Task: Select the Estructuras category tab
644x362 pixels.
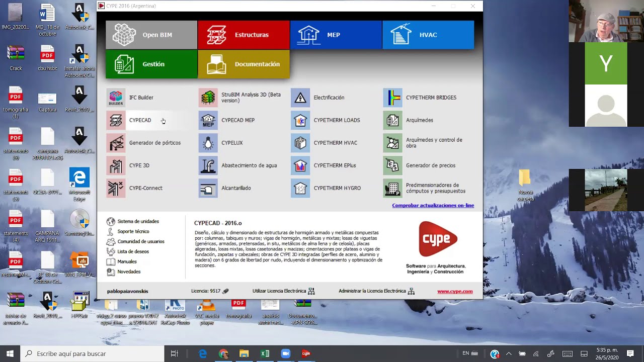Action: click(x=244, y=35)
